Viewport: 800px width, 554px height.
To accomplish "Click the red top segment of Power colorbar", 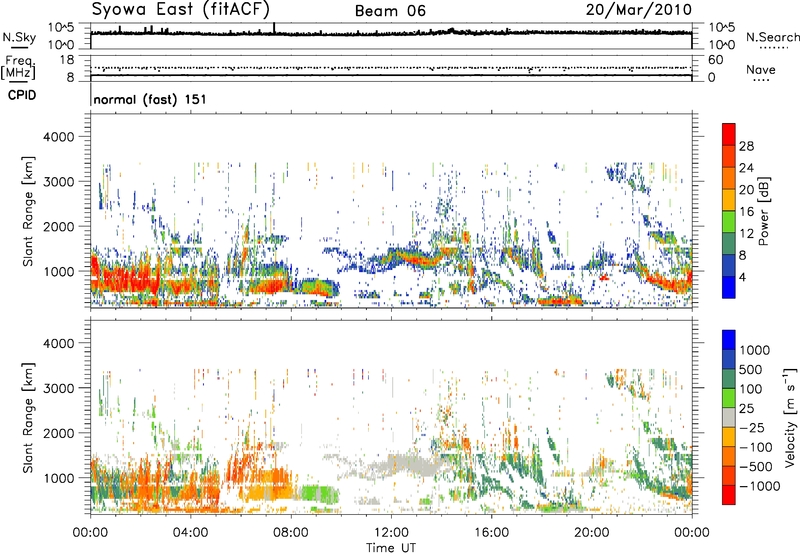I will coord(729,134).
